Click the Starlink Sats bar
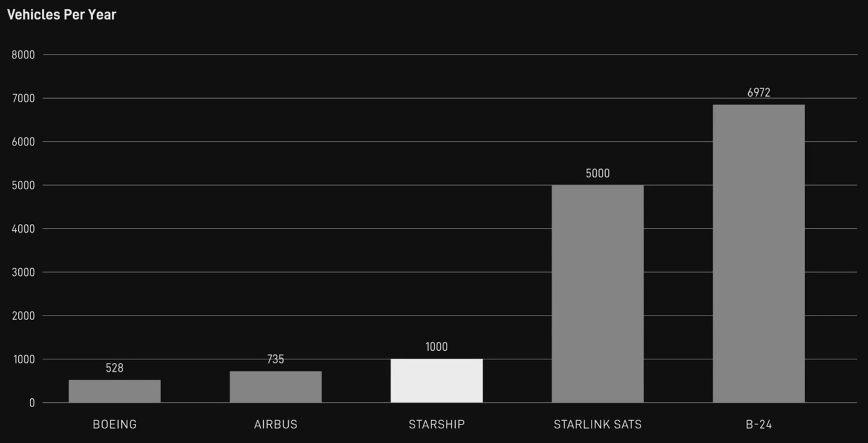 (597, 293)
